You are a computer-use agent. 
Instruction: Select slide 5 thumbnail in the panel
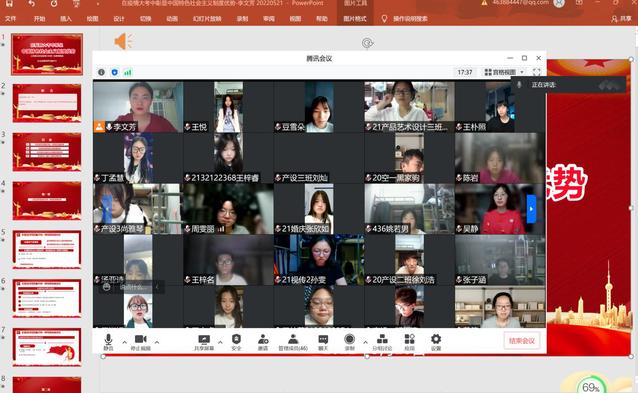pos(47,250)
